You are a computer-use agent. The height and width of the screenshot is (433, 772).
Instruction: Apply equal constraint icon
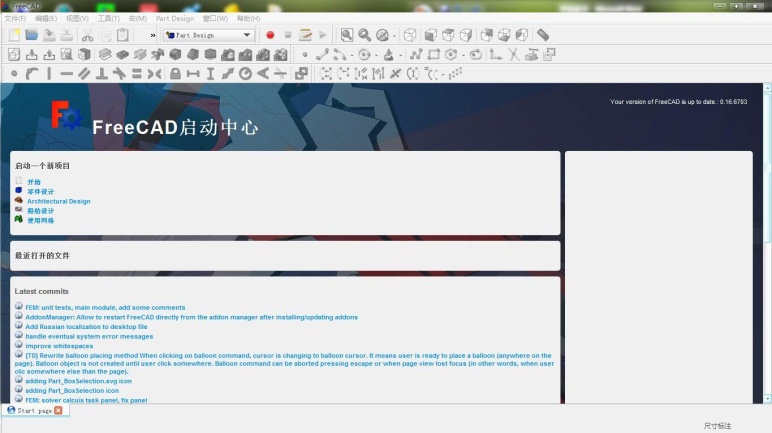pos(137,74)
